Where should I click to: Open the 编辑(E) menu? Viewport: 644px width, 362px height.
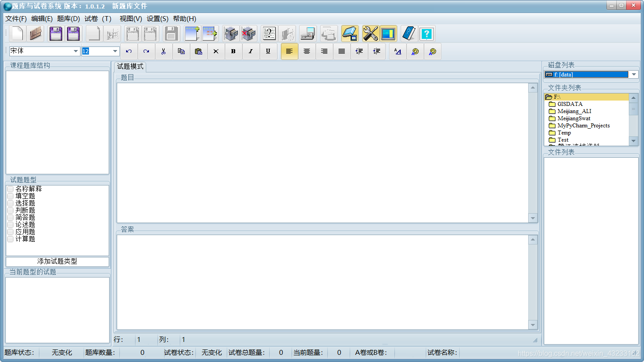point(42,19)
